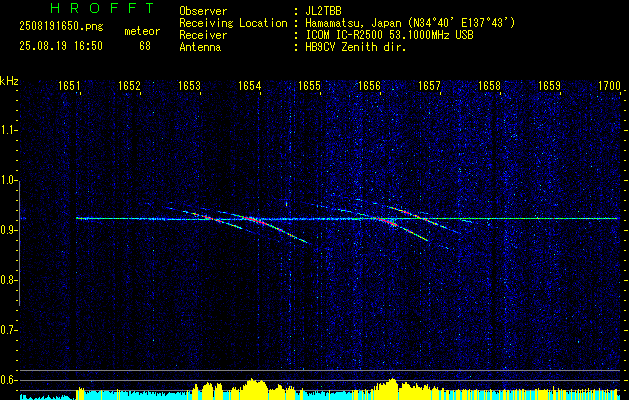Click the 1656 time axis marker
The image size is (629, 400).
point(369,85)
